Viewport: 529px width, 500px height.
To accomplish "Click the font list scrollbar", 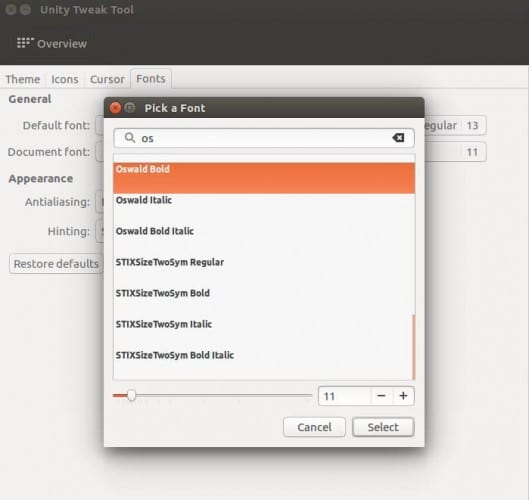I will point(413,347).
